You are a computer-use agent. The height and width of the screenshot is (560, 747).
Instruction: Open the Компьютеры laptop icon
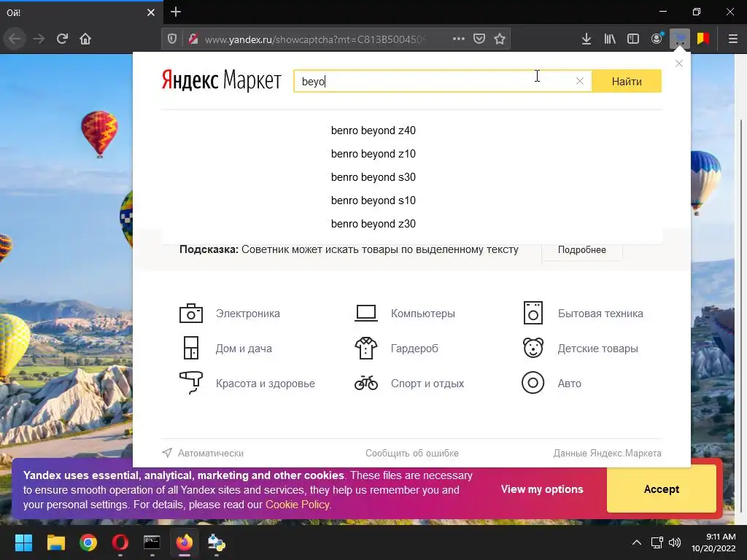[366, 314]
